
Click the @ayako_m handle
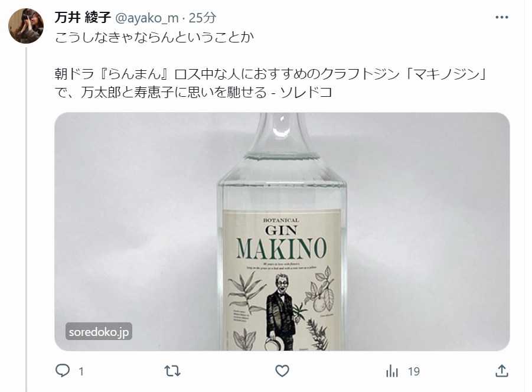[147, 18]
